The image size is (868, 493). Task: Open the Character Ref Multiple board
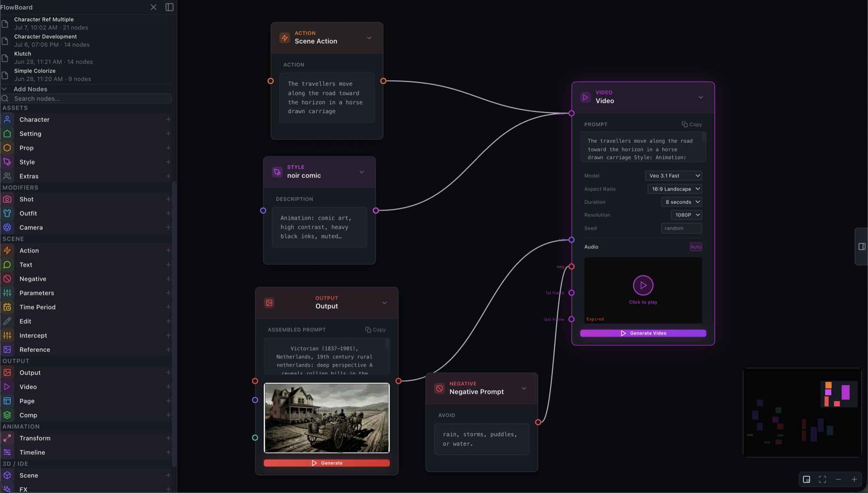87,23
